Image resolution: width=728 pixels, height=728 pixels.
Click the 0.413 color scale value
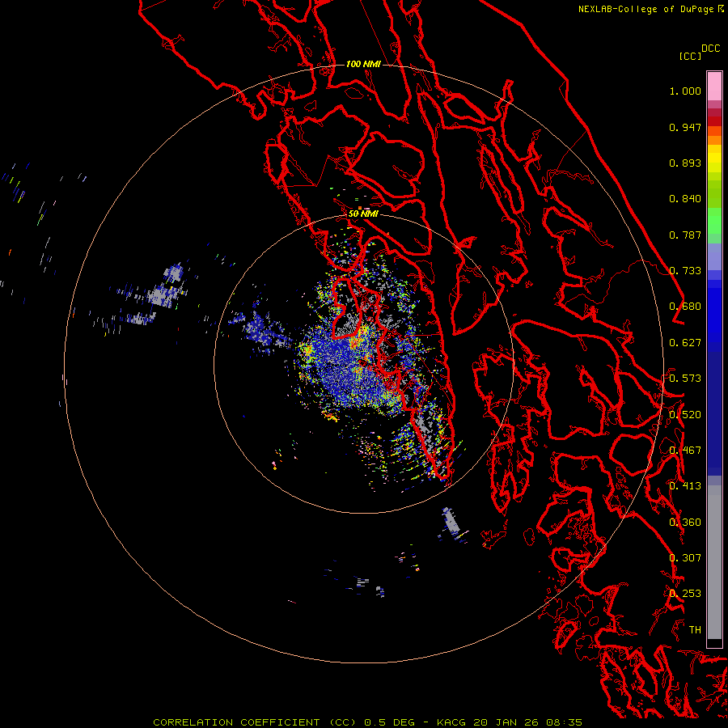(685, 486)
